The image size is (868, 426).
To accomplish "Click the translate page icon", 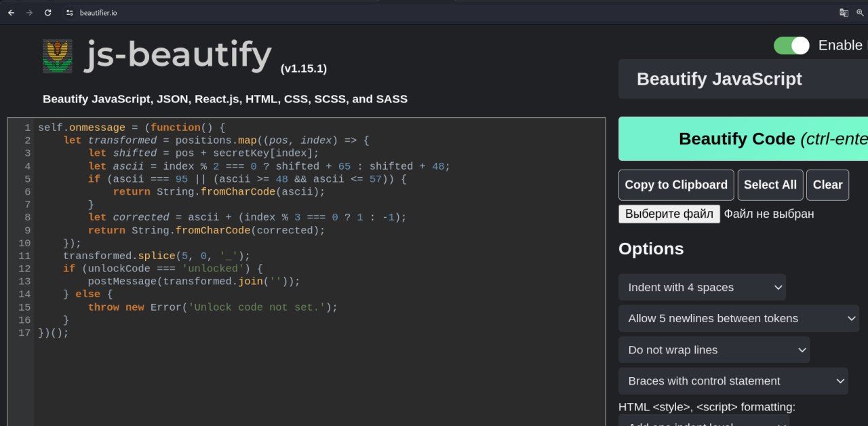I will click(844, 12).
